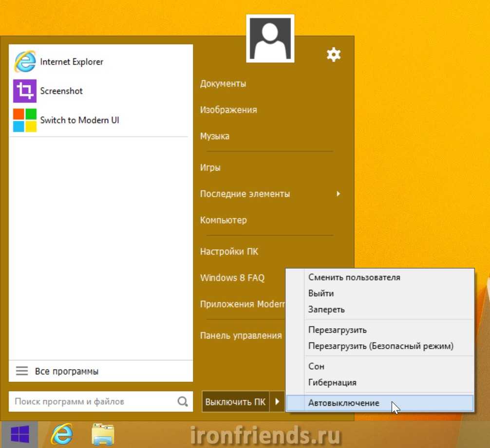
Task: Click the Поиск программ и файлов field
Action: click(x=93, y=402)
